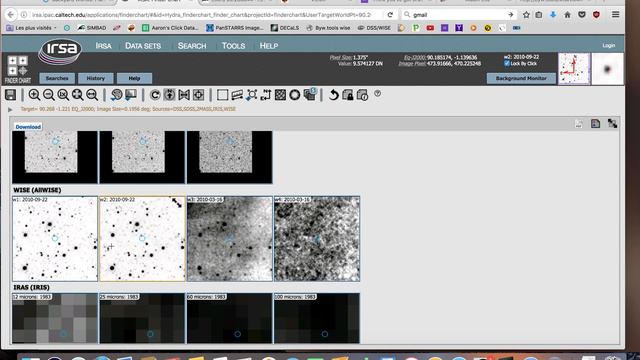Click the rotate image icon
This screenshot has height=360, width=640.
click(x=155, y=95)
